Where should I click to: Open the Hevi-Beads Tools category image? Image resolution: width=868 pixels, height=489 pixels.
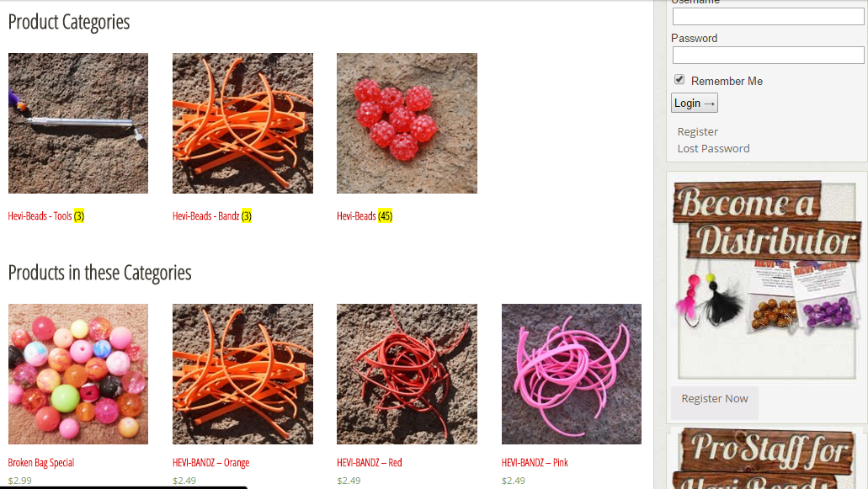pos(78,124)
